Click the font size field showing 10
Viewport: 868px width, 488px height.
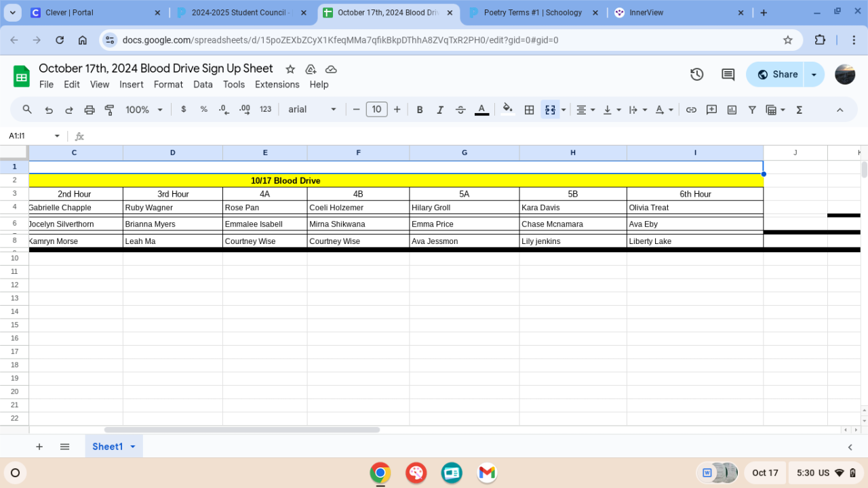(376, 110)
